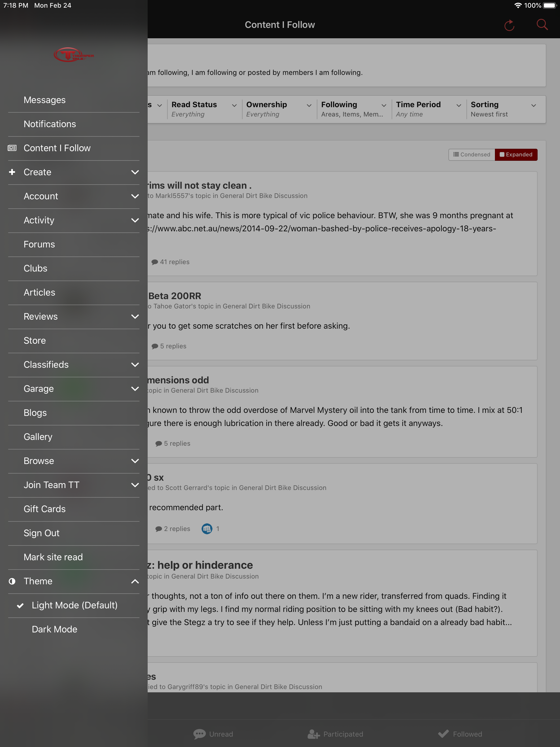Open the Beta 200RR topic
This screenshot has width=560, height=747.
point(175,296)
